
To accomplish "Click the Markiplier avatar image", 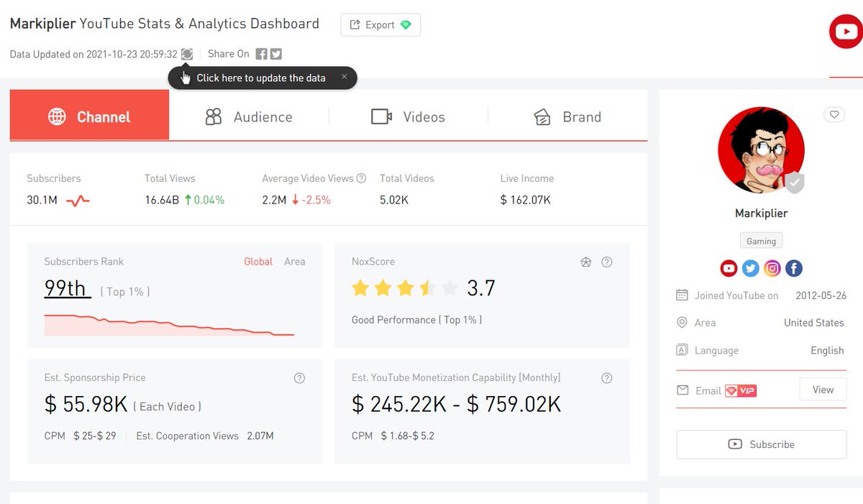I will [x=762, y=151].
